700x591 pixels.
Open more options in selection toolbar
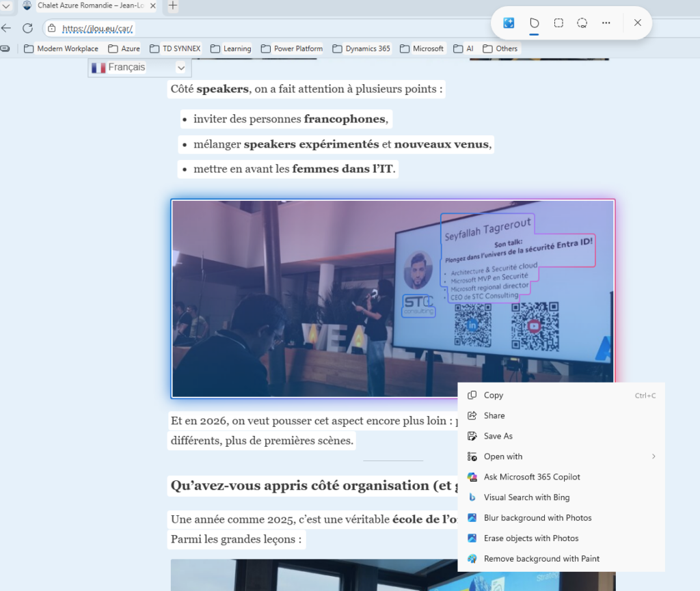pyautogui.click(x=606, y=23)
